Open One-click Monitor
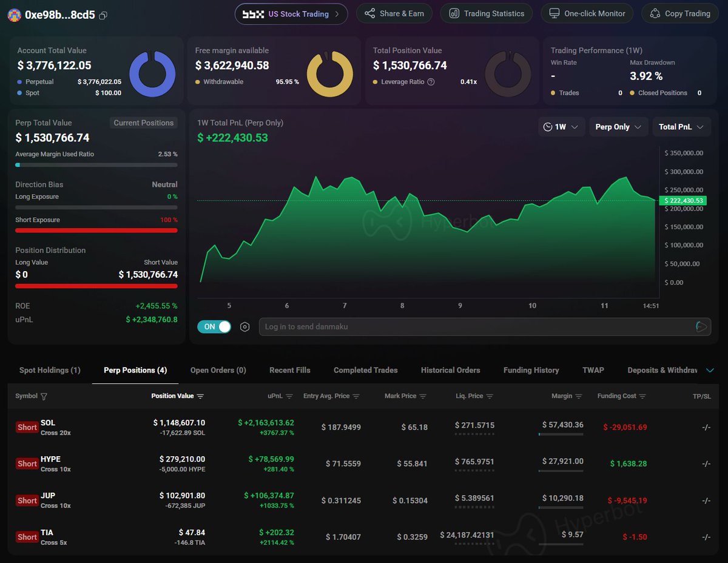 (587, 13)
